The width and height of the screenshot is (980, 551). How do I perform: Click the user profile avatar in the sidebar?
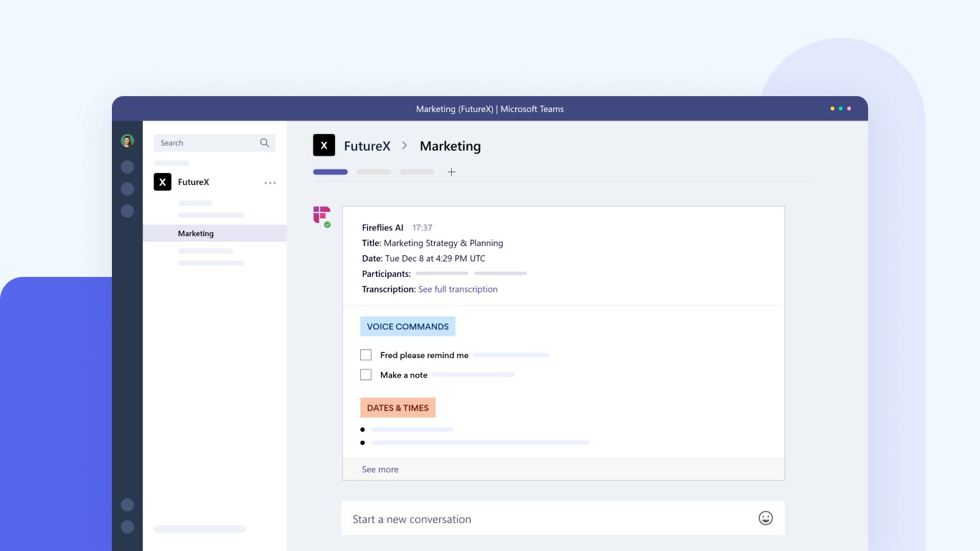(x=127, y=141)
